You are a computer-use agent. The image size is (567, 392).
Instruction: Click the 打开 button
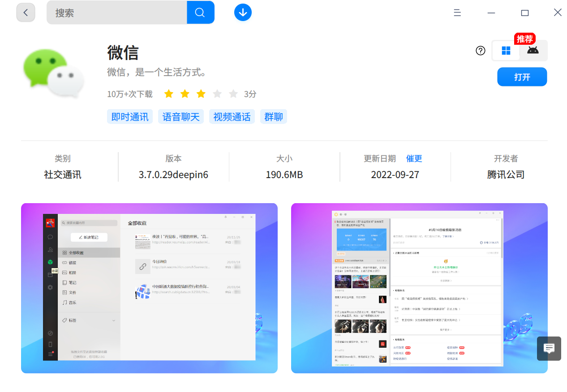[522, 77]
